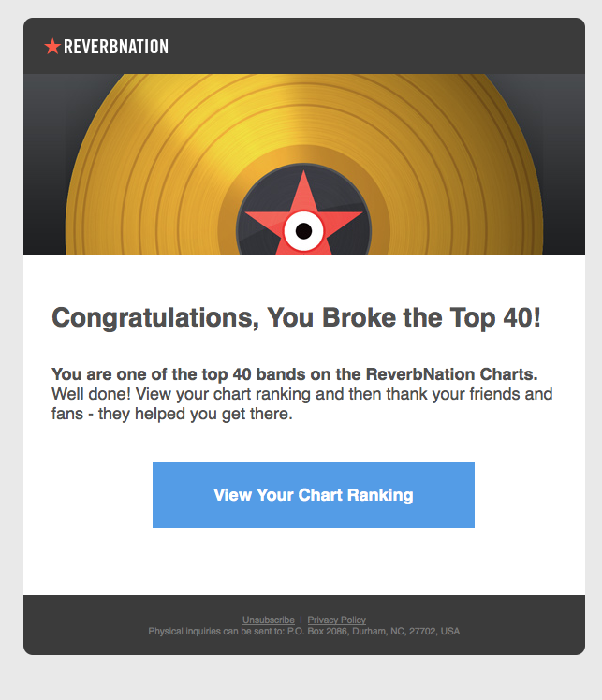Open the Unsubscribe link in the footer
Image resolution: width=602 pixels, height=700 pixels.
tap(268, 620)
